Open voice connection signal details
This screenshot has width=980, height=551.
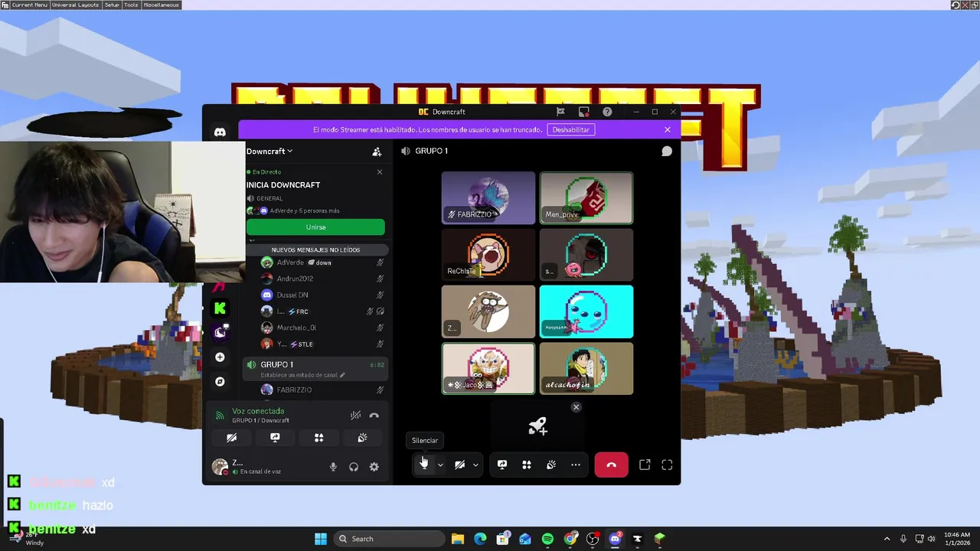220,416
